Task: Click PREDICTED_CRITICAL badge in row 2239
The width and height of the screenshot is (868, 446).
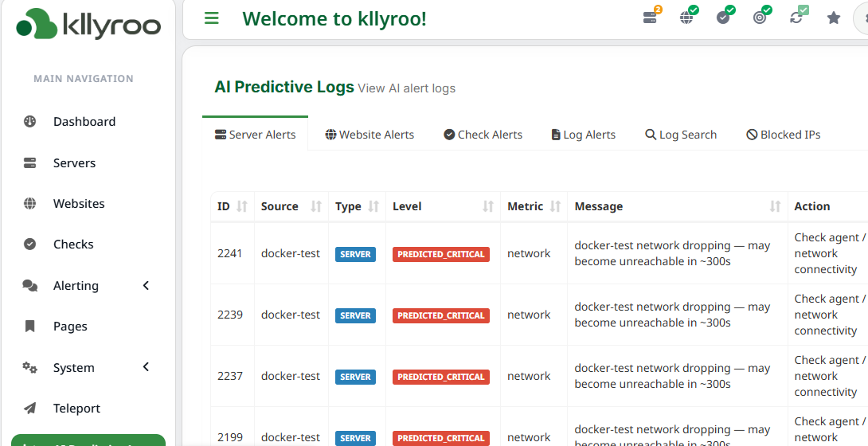Action: tap(441, 315)
